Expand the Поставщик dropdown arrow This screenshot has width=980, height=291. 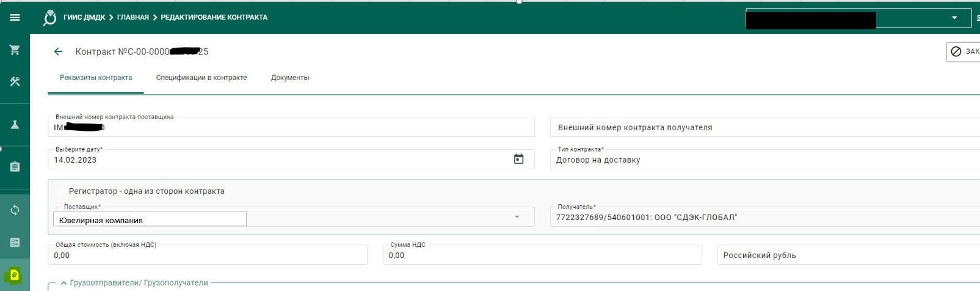click(x=517, y=217)
